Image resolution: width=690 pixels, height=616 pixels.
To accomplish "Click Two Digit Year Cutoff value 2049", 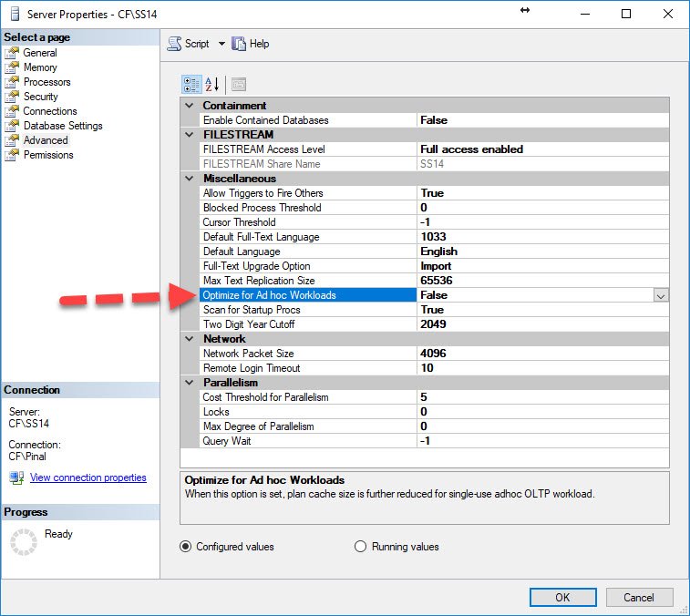I will (x=433, y=324).
